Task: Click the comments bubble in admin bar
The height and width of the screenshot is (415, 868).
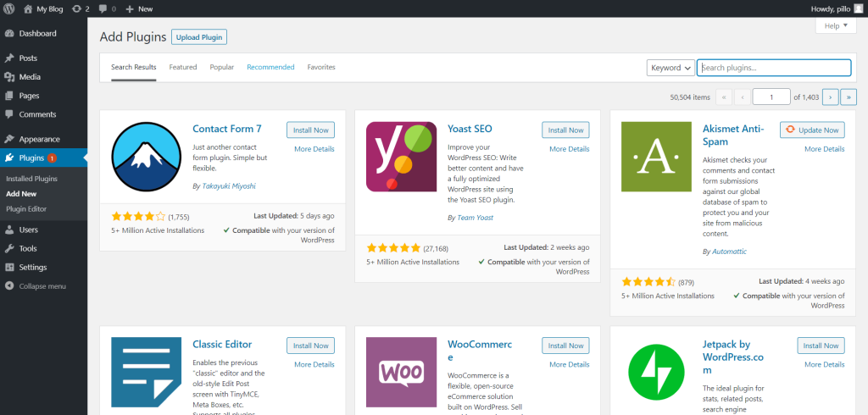Action: tap(107, 8)
